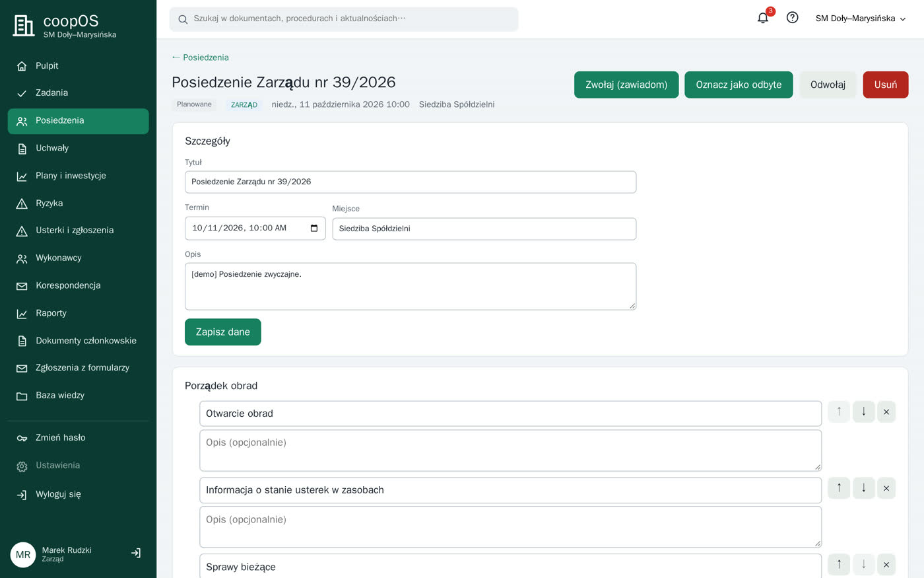This screenshot has width=924, height=578.
Task: Delete 'Informacja o stanie usterek' agenda item
Action: click(x=886, y=488)
